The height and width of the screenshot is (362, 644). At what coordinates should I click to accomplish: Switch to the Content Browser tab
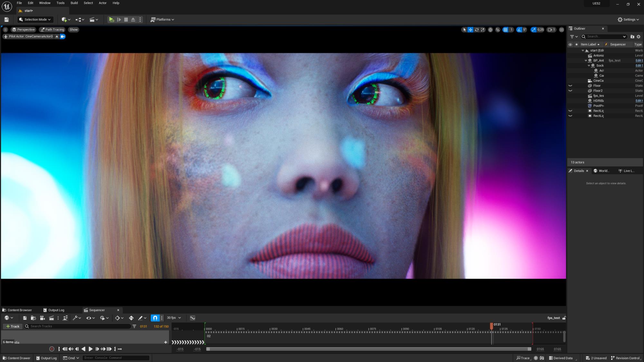click(x=17, y=310)
